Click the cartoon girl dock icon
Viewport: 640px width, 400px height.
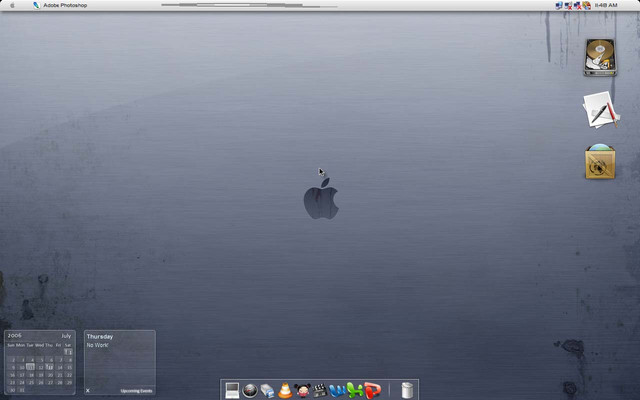click(302, 391)
